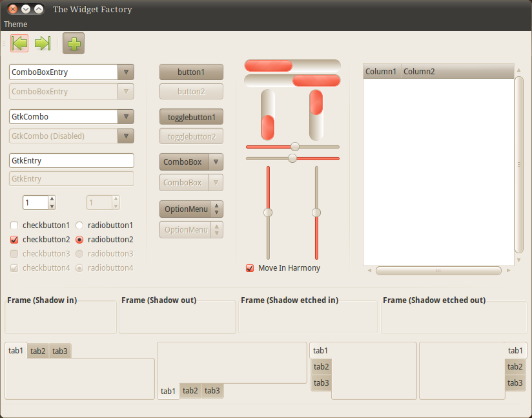Click the scroll right arrow below list
This screenshot has height=418, width=532.
508,271
